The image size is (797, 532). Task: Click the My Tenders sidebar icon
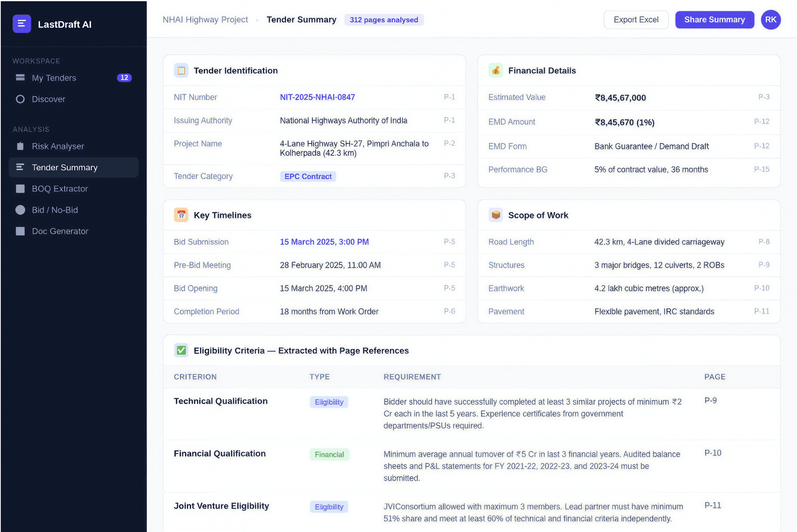tap(20, 78)
